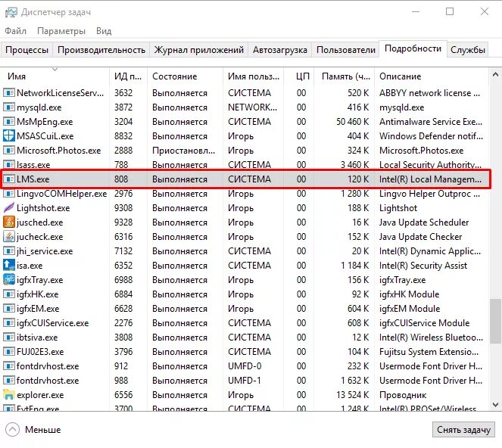Click the FUJ02E3.exe process icon
Screen dimensions: 502x448
point(8,352)
